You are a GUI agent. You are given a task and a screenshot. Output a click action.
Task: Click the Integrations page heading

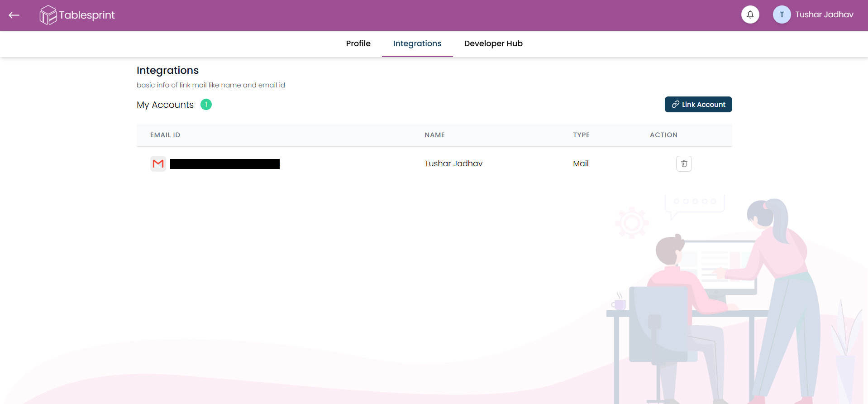click(167, 70)
